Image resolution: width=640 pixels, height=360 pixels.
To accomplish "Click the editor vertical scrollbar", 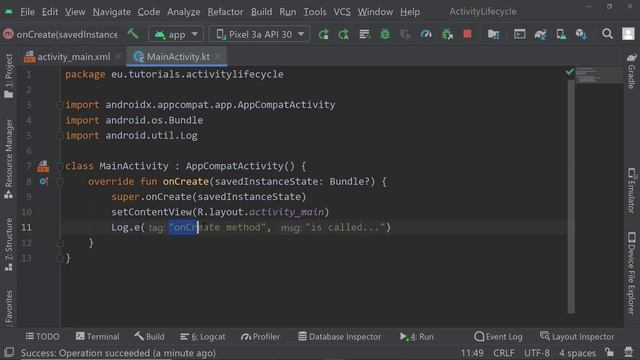I will click(x=571, y=196).
